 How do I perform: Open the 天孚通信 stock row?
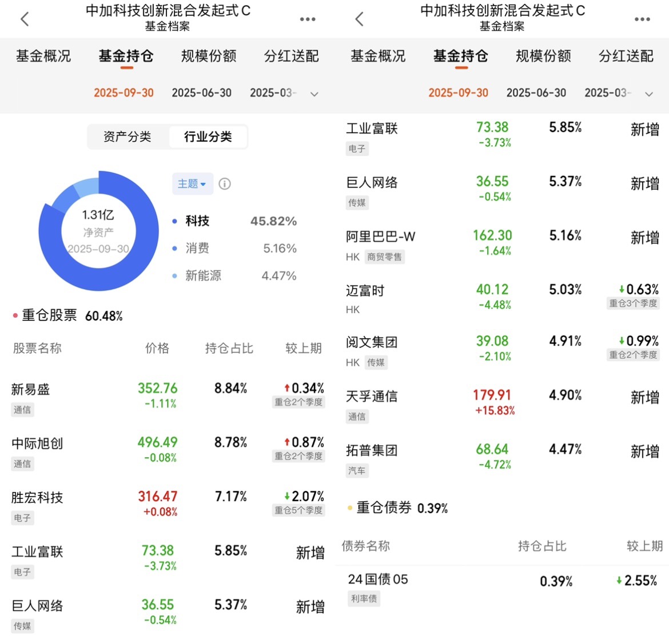click(x=503, y=406)
